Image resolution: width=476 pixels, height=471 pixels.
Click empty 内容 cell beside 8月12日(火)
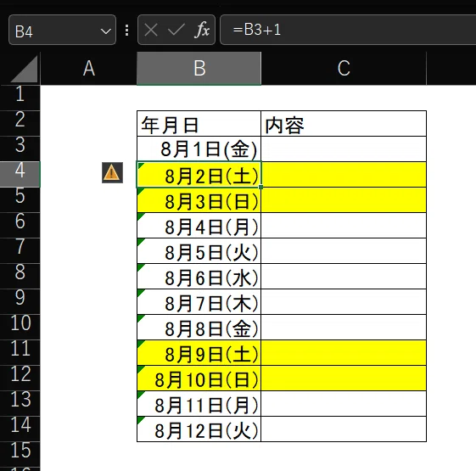click(x=344, y=429)
